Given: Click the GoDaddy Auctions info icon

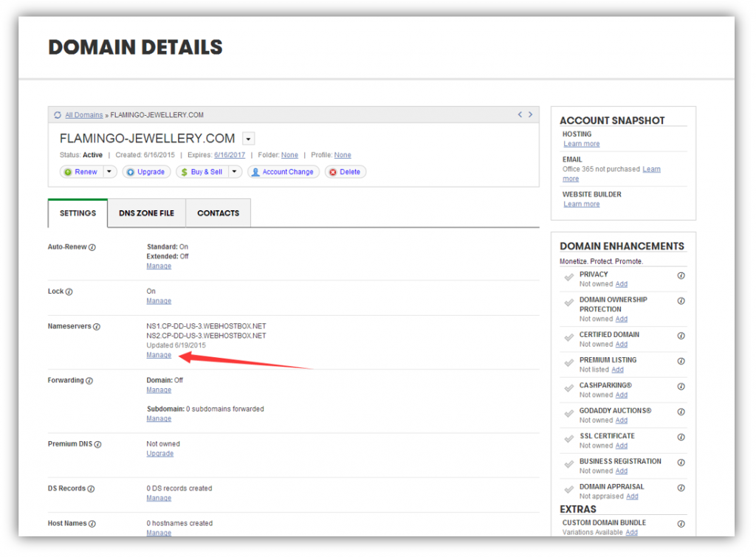Looking at the screenshot, I should (681, 412).
